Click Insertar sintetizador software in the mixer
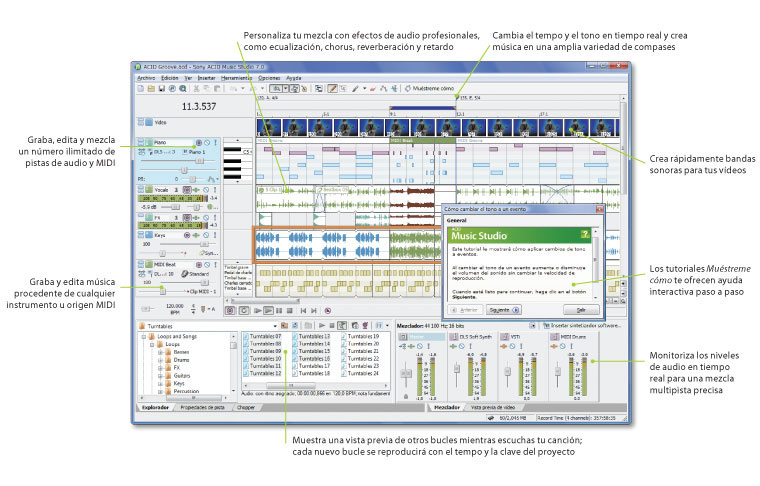This screenshot has width=760, height=486. tap(582, 326)
